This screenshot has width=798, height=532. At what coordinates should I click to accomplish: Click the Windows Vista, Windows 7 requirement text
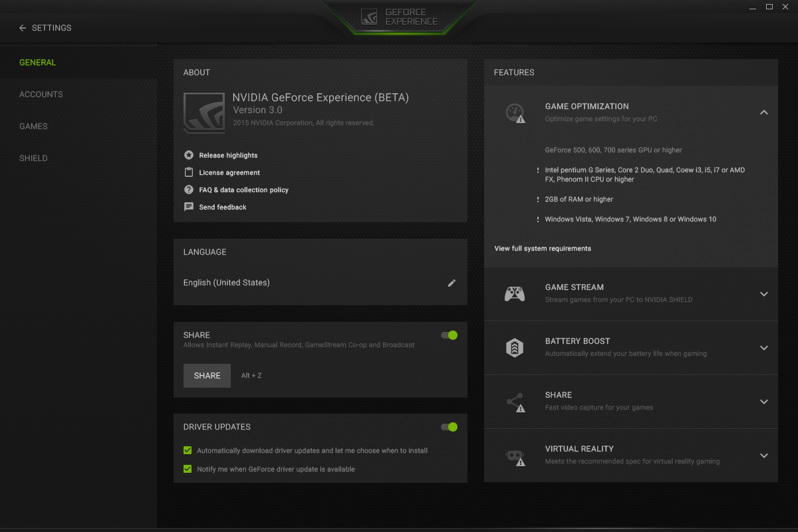tap(630, 219)
